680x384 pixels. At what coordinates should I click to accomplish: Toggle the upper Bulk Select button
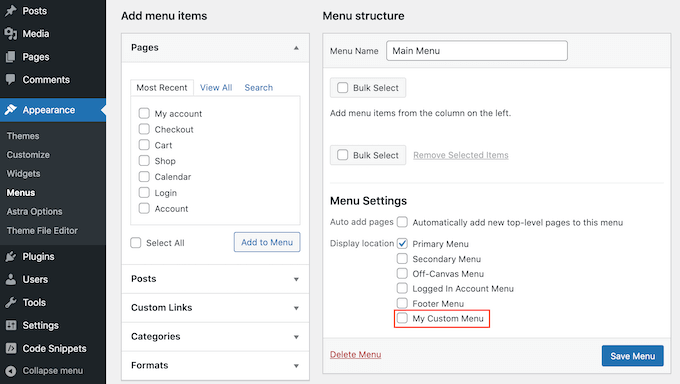point(368,88)
